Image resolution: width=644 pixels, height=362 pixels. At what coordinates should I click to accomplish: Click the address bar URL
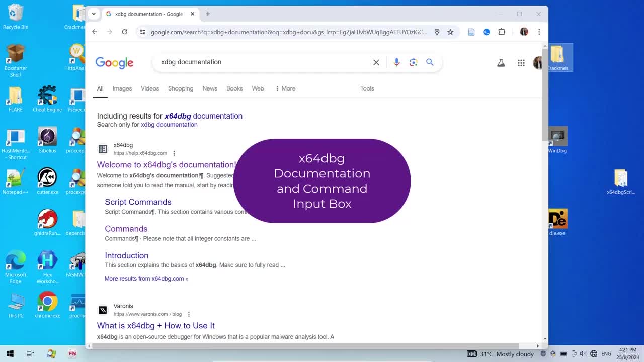(x=288, y=32)
